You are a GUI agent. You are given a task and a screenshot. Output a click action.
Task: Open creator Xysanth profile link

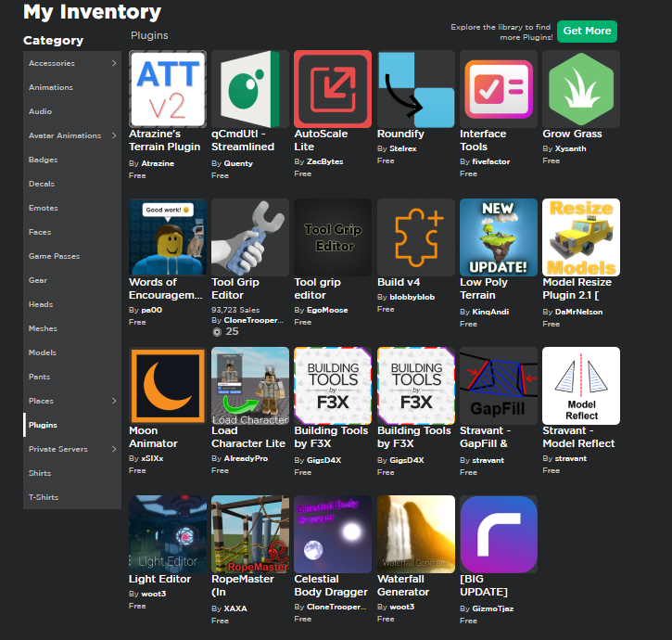[x=570, y=148]
